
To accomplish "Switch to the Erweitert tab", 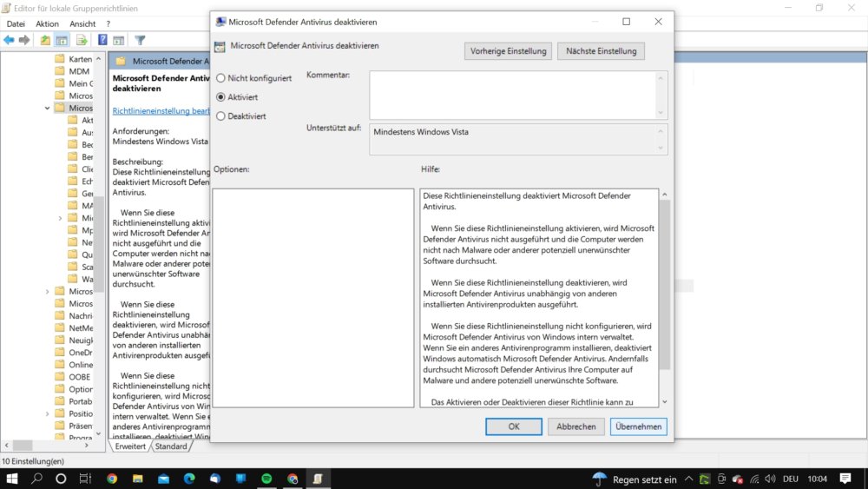I will click(x=130, y=446).
